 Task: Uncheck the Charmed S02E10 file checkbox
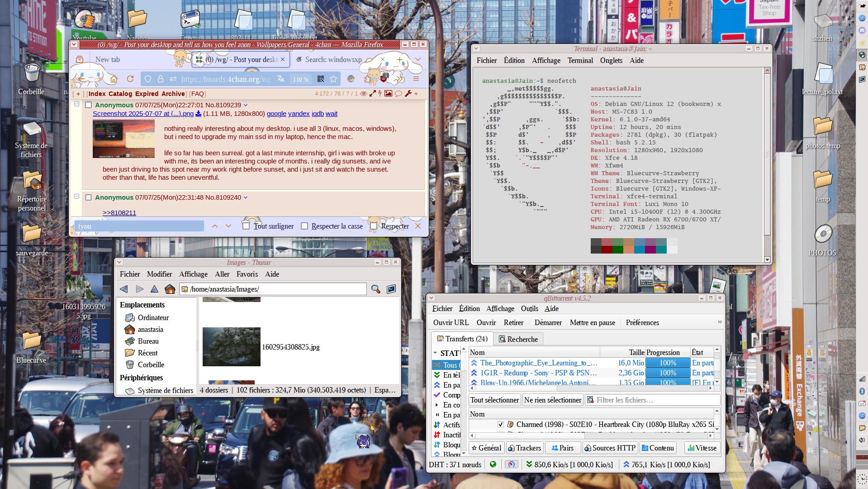[x=500, y=424]
